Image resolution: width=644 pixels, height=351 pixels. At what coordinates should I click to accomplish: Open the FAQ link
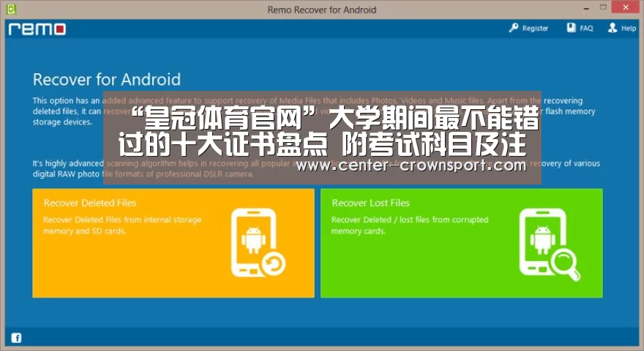click(580, 28)
